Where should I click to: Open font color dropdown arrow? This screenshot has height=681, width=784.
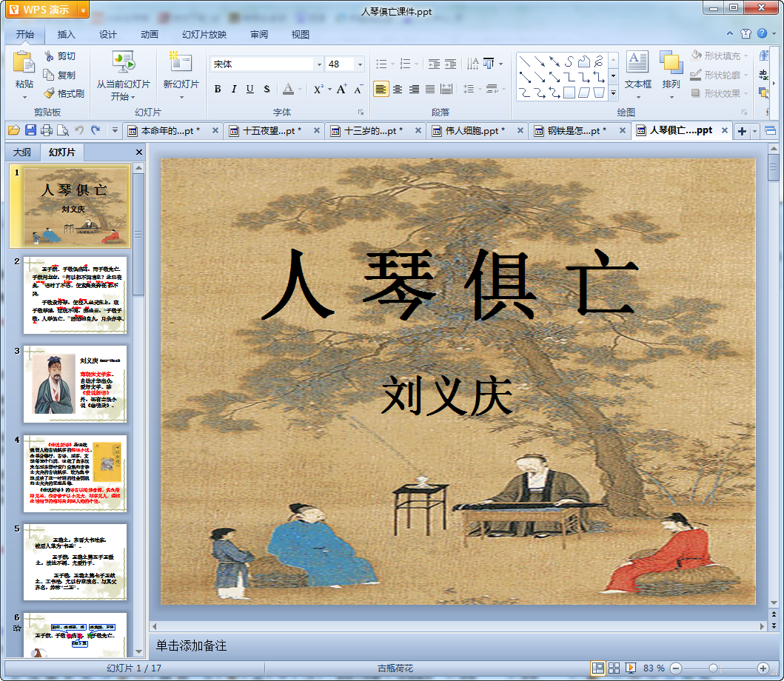click(300, 90)
